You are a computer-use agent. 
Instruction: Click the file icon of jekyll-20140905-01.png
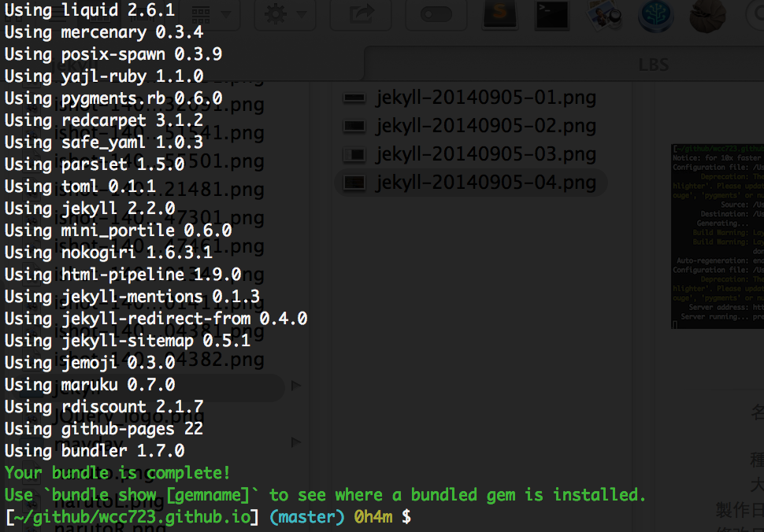point(354,98)
